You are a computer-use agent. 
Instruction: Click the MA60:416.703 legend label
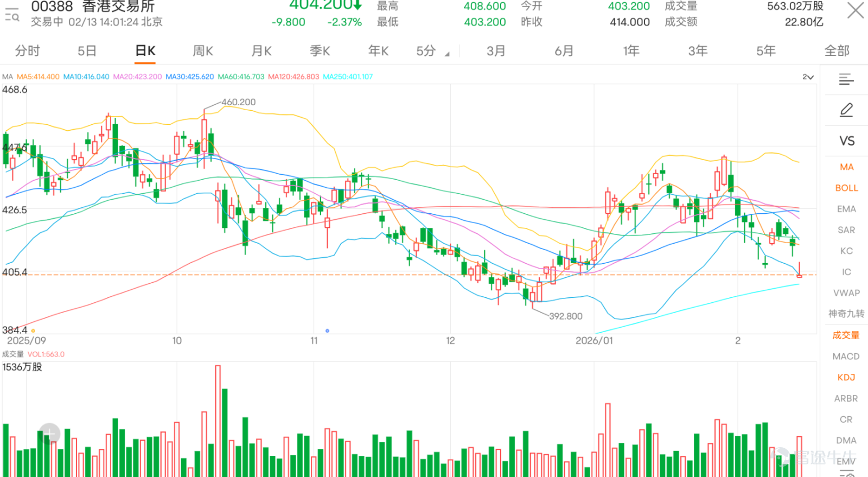point(241,77)
